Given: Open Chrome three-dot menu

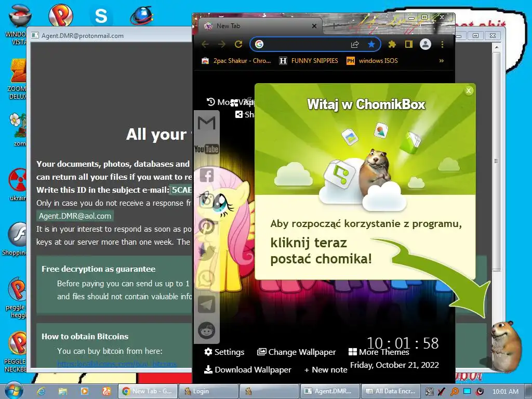Looking at the screenshot, I should click(x=442, y=44).
